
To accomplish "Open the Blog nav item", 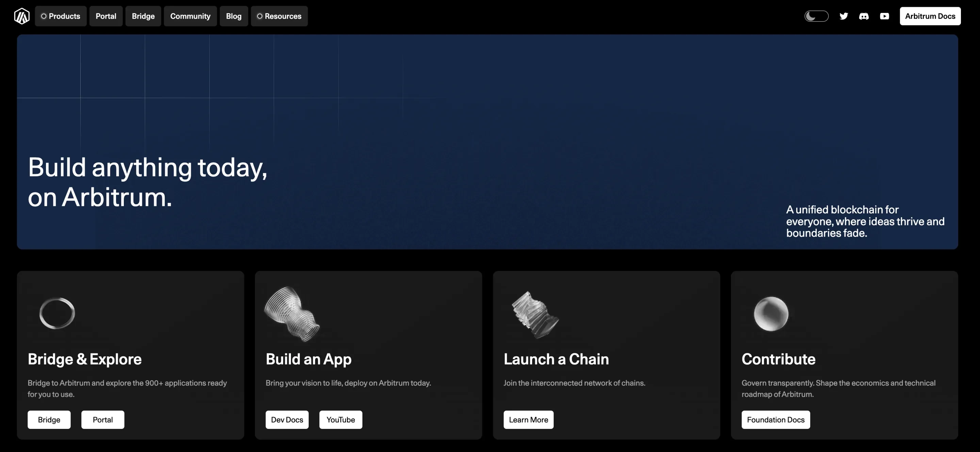I will (233, 16).
